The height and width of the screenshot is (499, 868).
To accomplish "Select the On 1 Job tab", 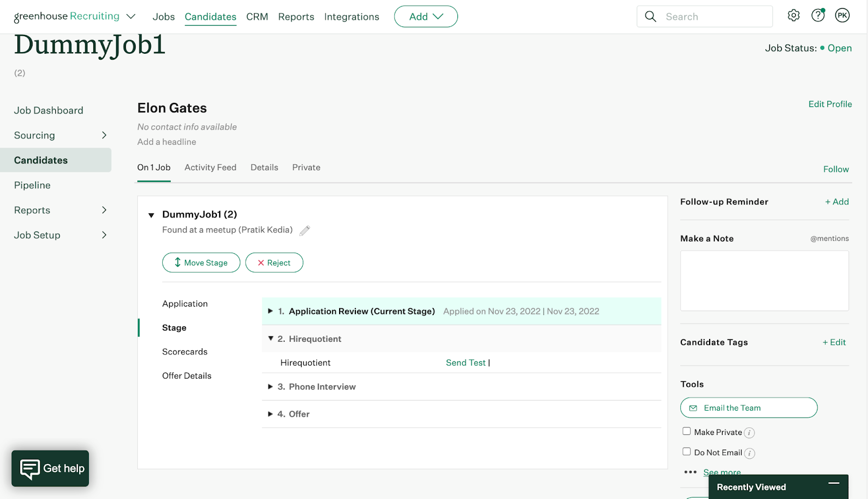I will (154, 168).
